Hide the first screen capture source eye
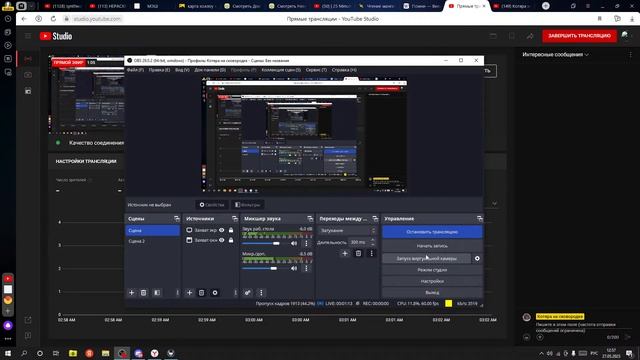 click(222, 230)
